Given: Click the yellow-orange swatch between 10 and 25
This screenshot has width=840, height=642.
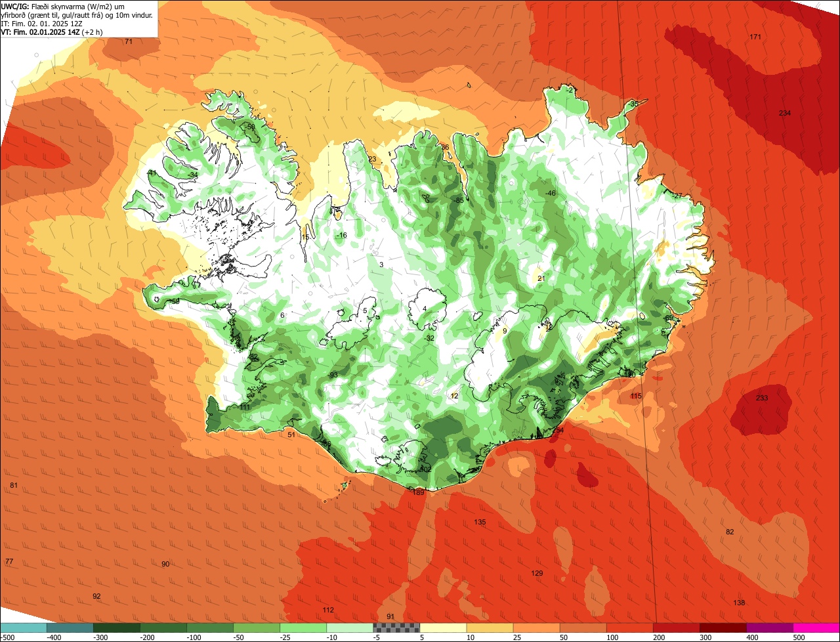Looking at the screenshot, I should click(x=490, y=628).
